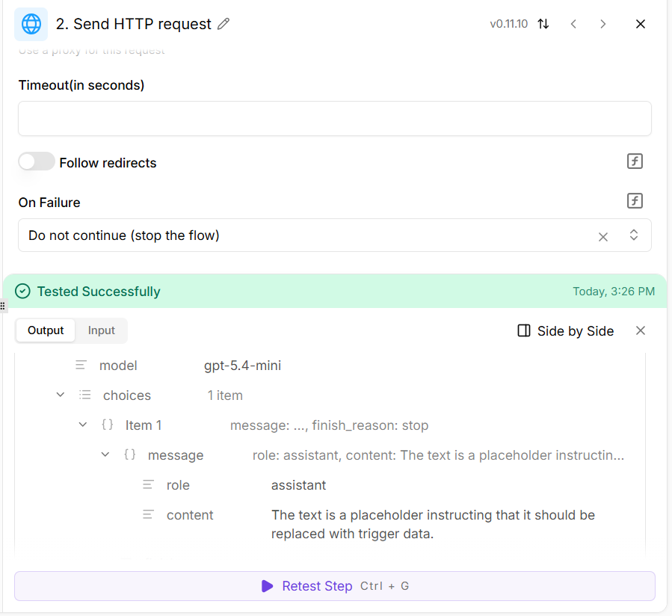Rename step using the pencil edit icon

tap(224, 24)
